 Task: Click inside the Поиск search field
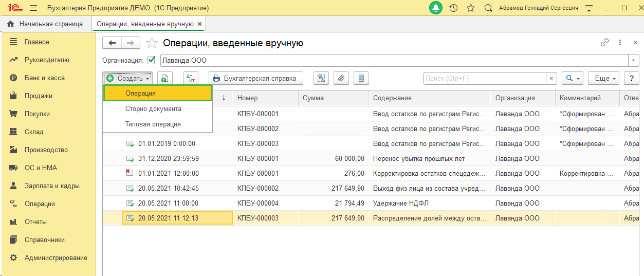pyautogui.click(x=484, y=78)
